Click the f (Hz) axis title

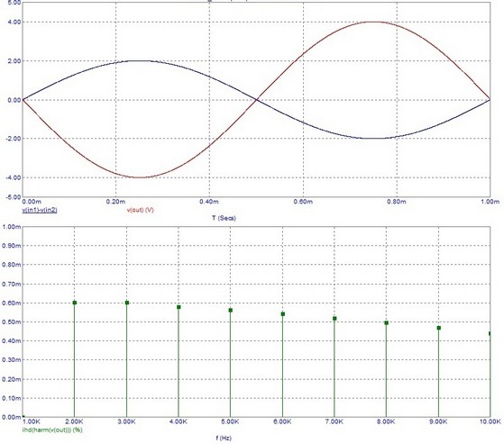(224, 438)
